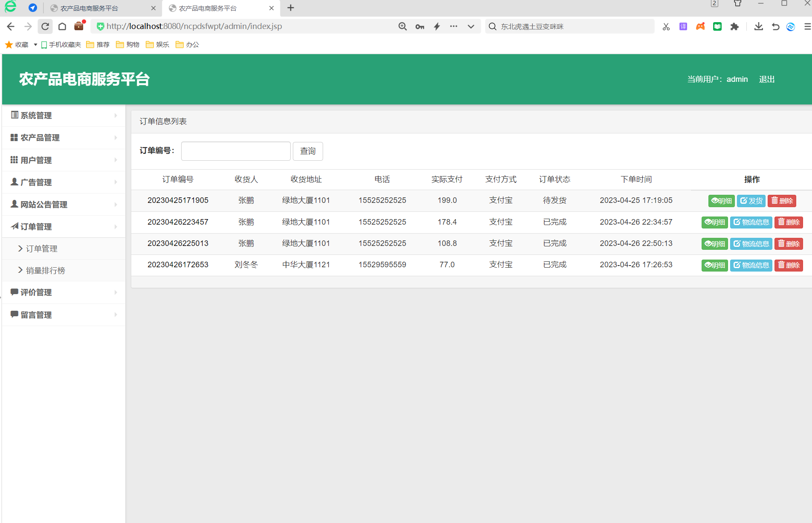Click the zoom magnifier icon in address bar
The width and height of the screenshot is (812, 523).
[402, 26]
